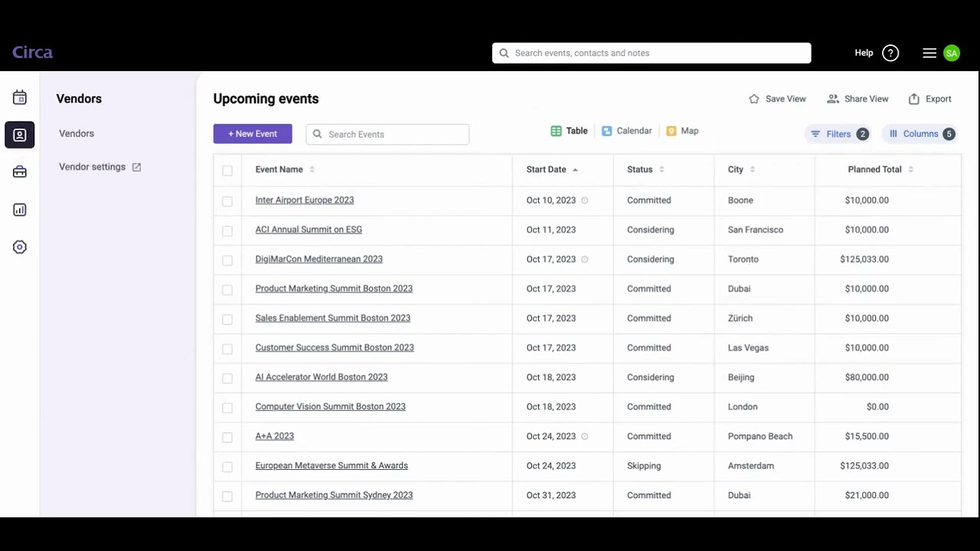Open the settings hexagon sidebar icon
Image resolution: width=980 pixels, height=551 pixels.
click(20, 247)
